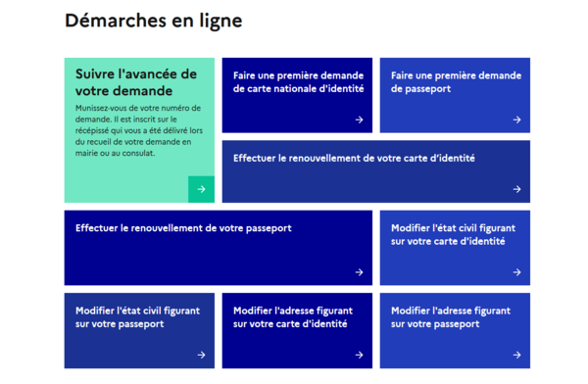588x384 pixels.
Task: Open Modifier l'état civil figurant sur votre passeport
Action: click(x=137, y=317)
